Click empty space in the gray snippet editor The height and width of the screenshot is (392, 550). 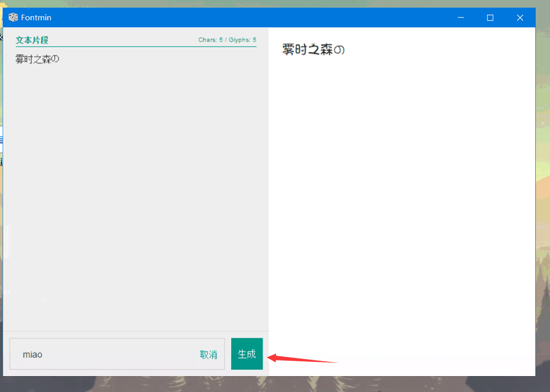tap(136, 192)
